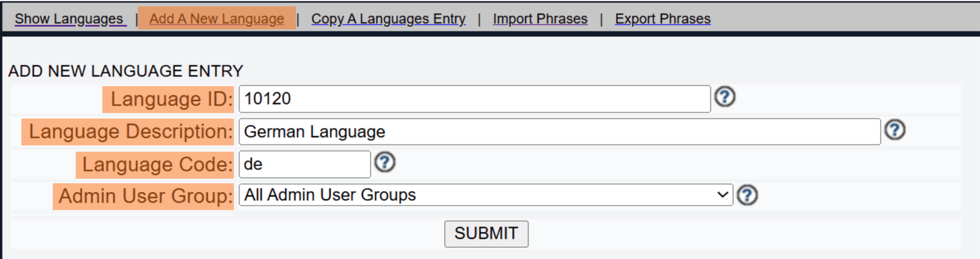Click the Admin User Group label

point(145,196)
